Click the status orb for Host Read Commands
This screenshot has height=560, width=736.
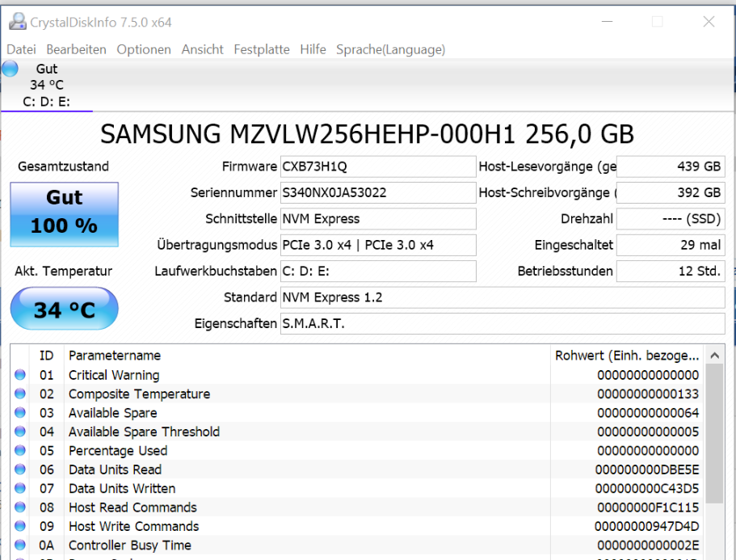(19, 507)
